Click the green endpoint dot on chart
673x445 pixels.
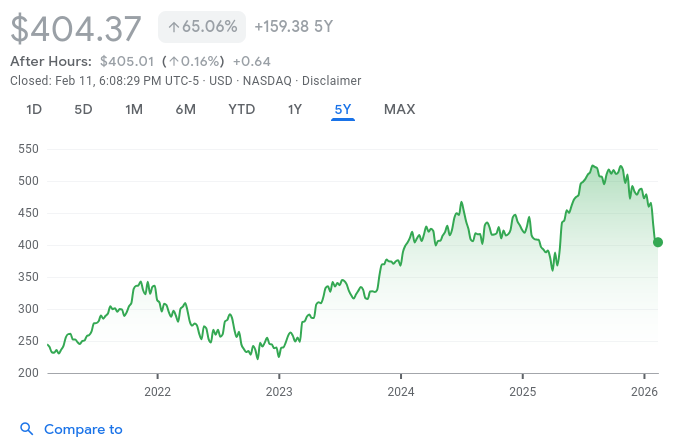[x=657, y=242]
